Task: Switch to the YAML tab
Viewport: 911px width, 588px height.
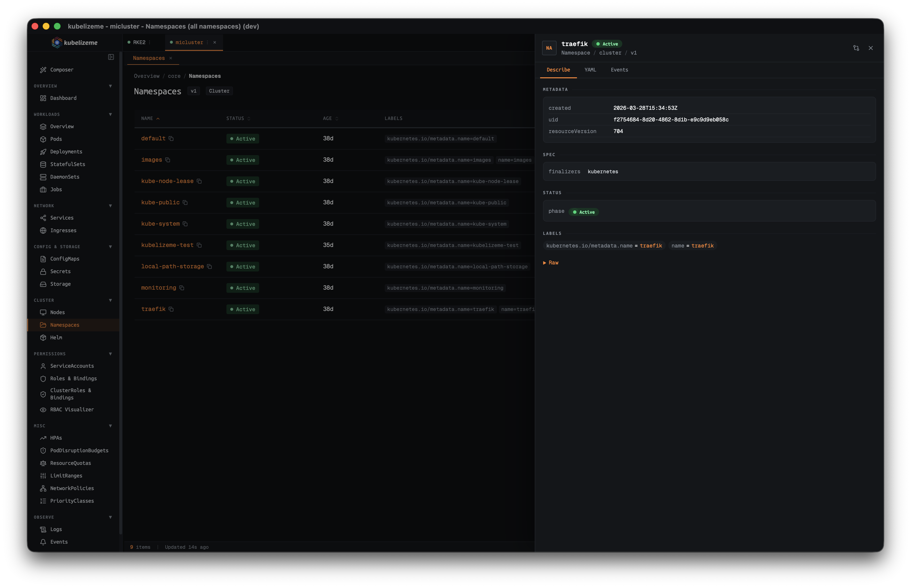Action: point(590,70)
